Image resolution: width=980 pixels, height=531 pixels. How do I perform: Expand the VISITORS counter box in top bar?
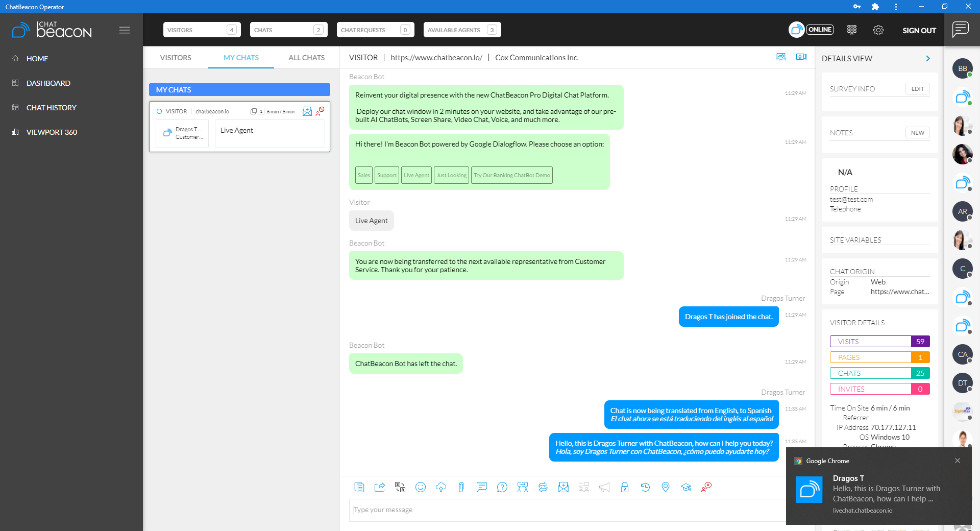(202, 30)
